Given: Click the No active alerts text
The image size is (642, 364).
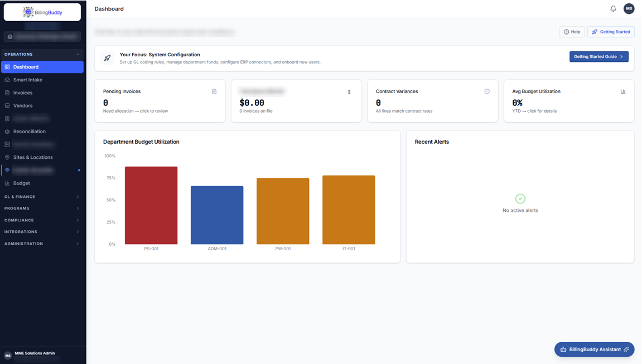Looking at the screenshot, I should tap(520, 211).
